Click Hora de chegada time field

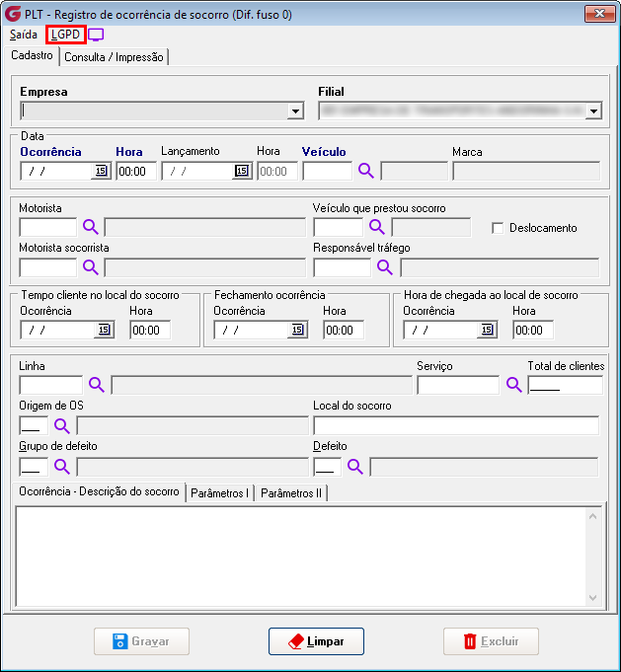(533, 330)
